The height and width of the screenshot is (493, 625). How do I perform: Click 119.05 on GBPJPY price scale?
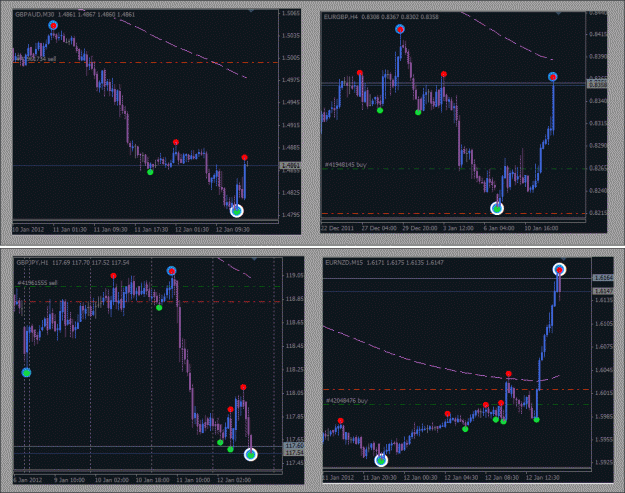pos(295,275)
